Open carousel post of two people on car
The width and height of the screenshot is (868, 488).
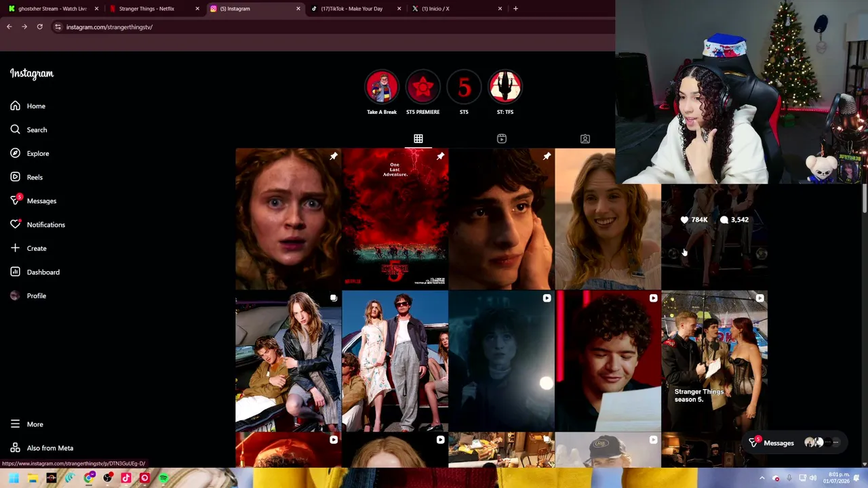[288, 361]
